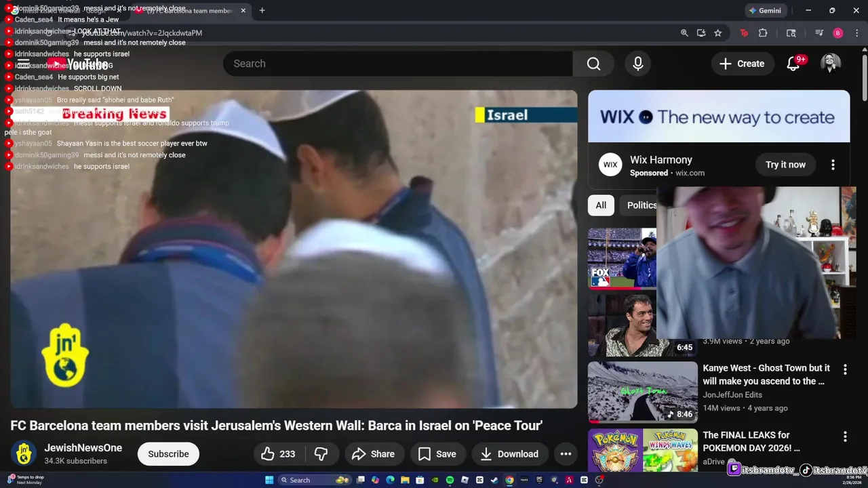Viewport: 868px width, 488px height.
Task: Click the zoom magnifier in the address bar
Action: (x=684, y=33)
